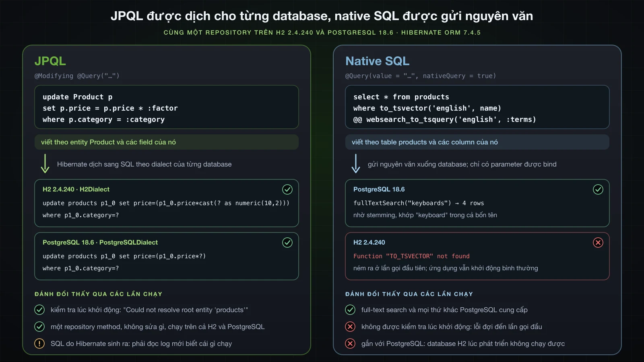Viewport: 644px width, 362px height.
Task: Click the checkmark in the PostgreSQL 18.6 native card
Action: (x=598, y=189)
